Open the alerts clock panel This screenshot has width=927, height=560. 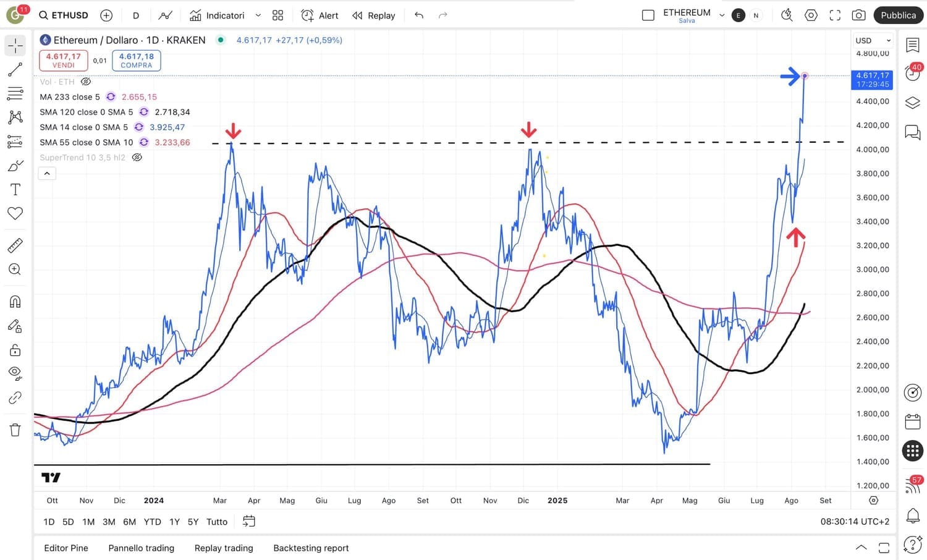pos(913,74)
